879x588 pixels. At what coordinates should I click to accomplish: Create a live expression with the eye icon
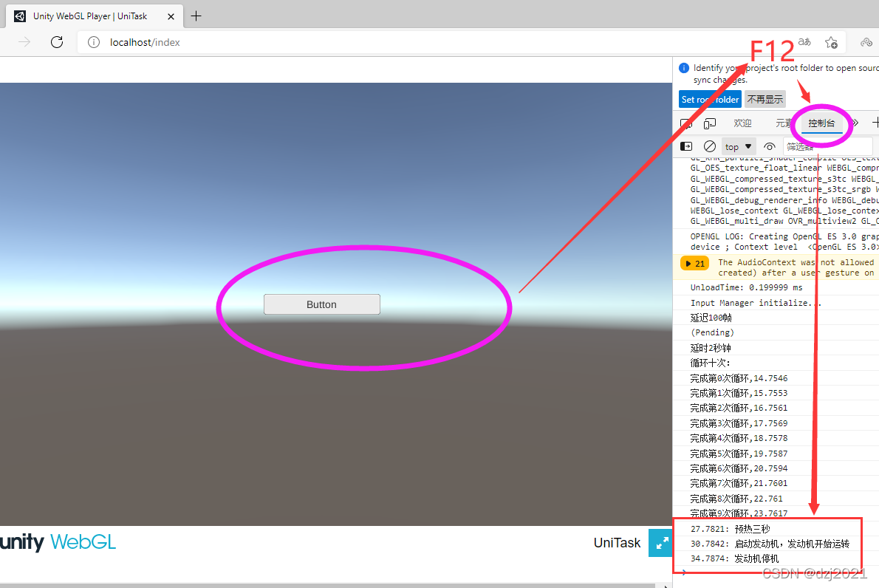(770, 146)
